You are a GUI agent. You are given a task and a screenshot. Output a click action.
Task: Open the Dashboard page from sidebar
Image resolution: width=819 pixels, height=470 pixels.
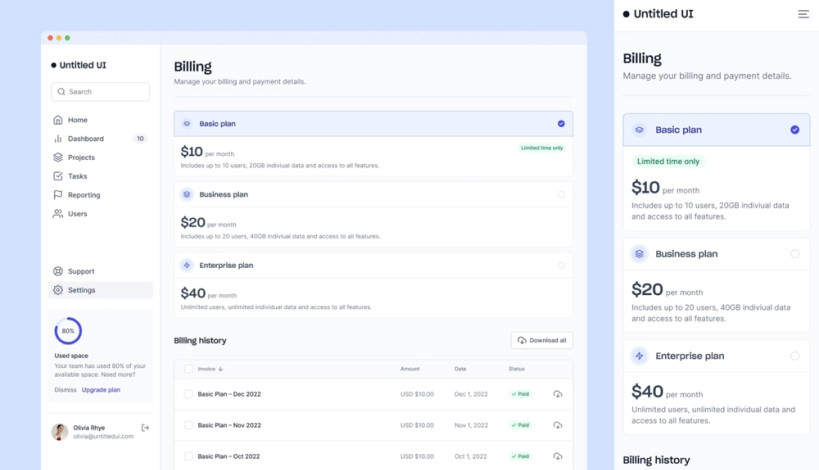click(x=85, y=139)
